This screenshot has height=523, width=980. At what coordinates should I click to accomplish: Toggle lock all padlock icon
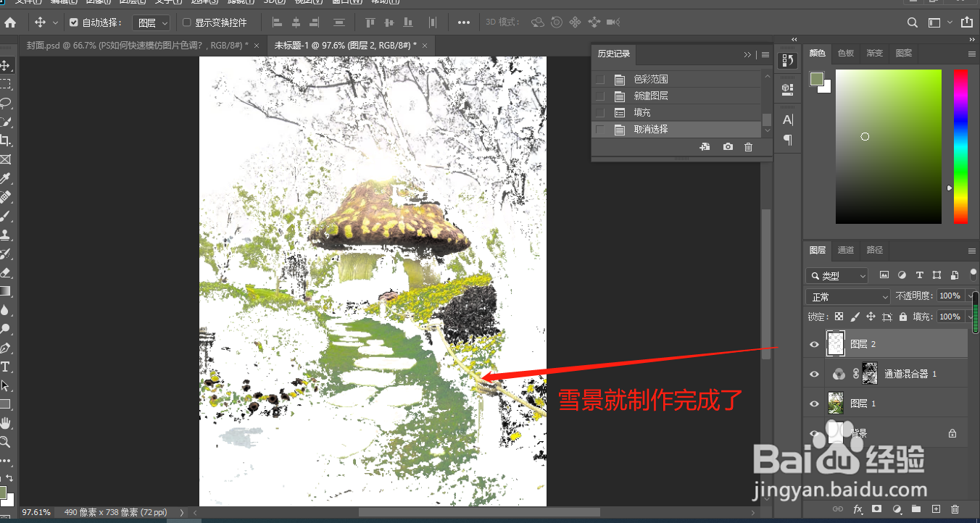pos(903,317)
